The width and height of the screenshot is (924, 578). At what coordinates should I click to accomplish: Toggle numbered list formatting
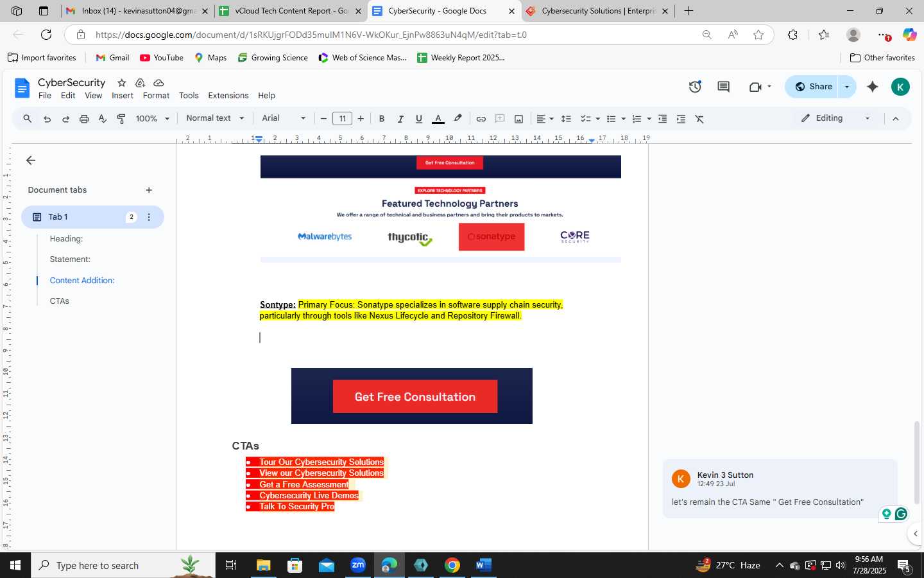coord(637,119)
